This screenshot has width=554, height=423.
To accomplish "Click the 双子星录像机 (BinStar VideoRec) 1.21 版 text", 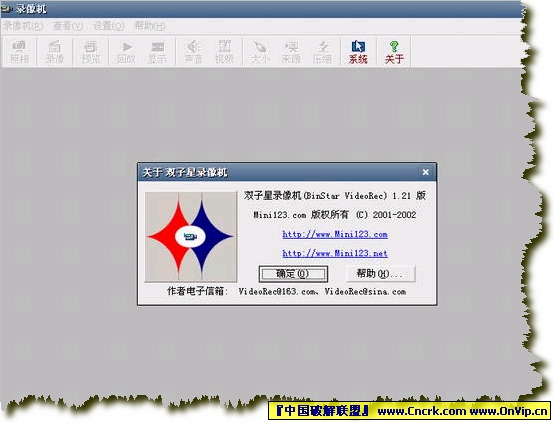I will point(335,195).
